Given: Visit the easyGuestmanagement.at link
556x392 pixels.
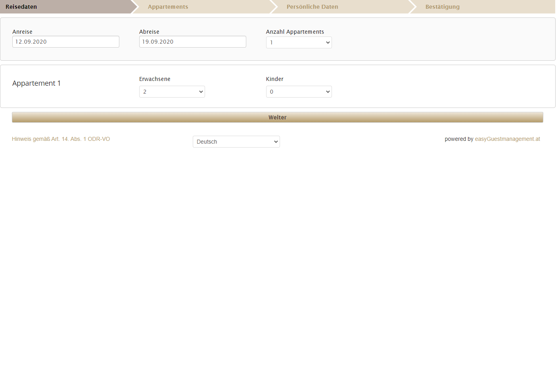Looking at the screenshot, I should pos(507,139).
